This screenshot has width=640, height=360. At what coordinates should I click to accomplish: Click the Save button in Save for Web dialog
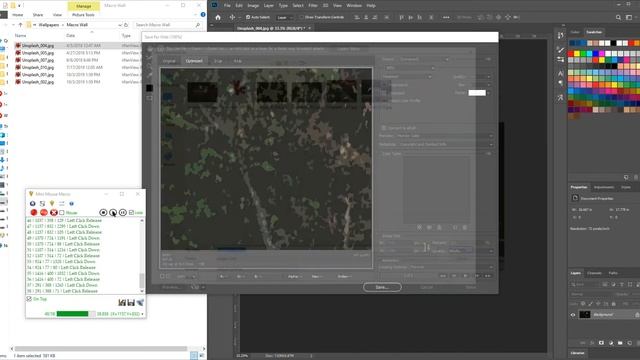(x=382, y=287)
